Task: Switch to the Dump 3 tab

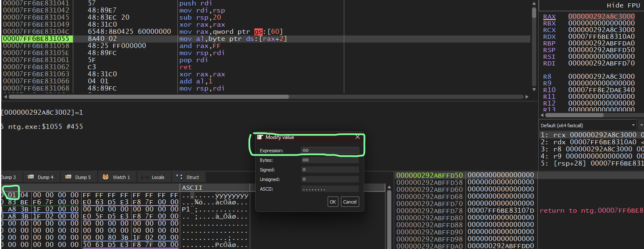Action: [8, 177]
